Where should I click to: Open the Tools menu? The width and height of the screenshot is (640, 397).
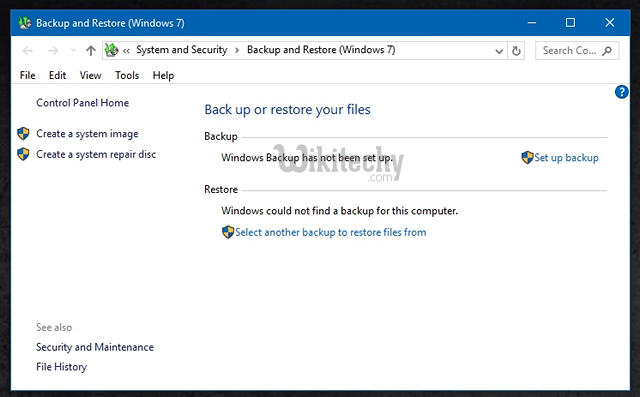pos(127,75)
